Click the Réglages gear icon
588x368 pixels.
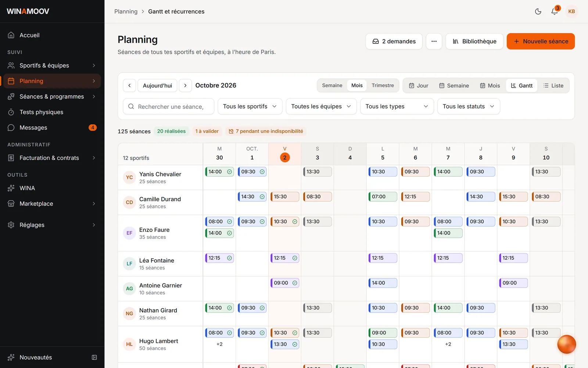pos(11,225)
